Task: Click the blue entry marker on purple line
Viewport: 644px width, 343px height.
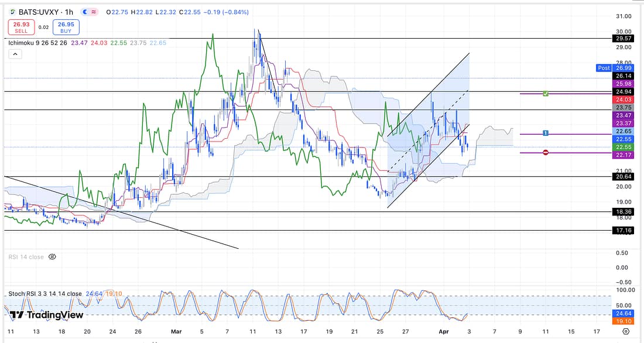Action: point(545,133)
